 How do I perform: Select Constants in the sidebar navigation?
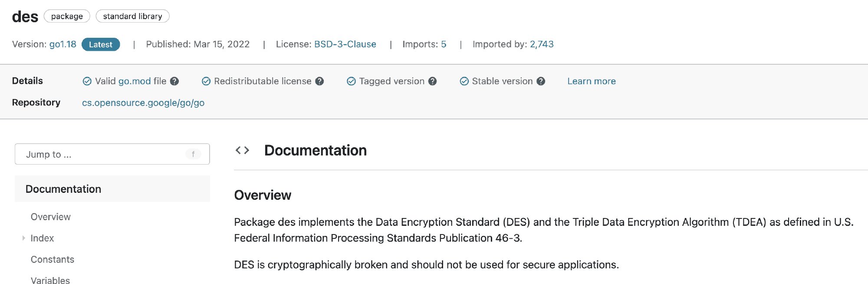52,259
